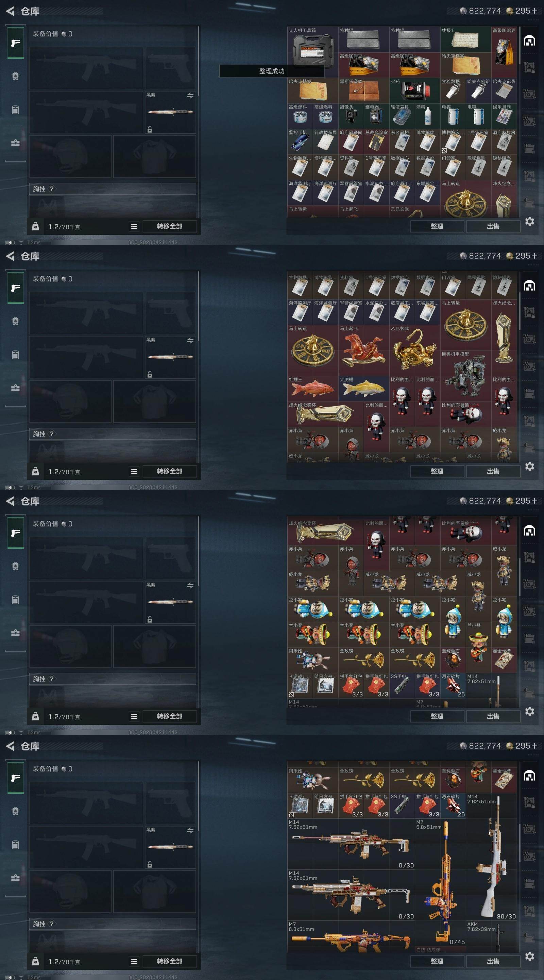The image size is (544, 980).
Task: Click the 总裁会议室 gold keycard
Action: click(x=376, y=142)
